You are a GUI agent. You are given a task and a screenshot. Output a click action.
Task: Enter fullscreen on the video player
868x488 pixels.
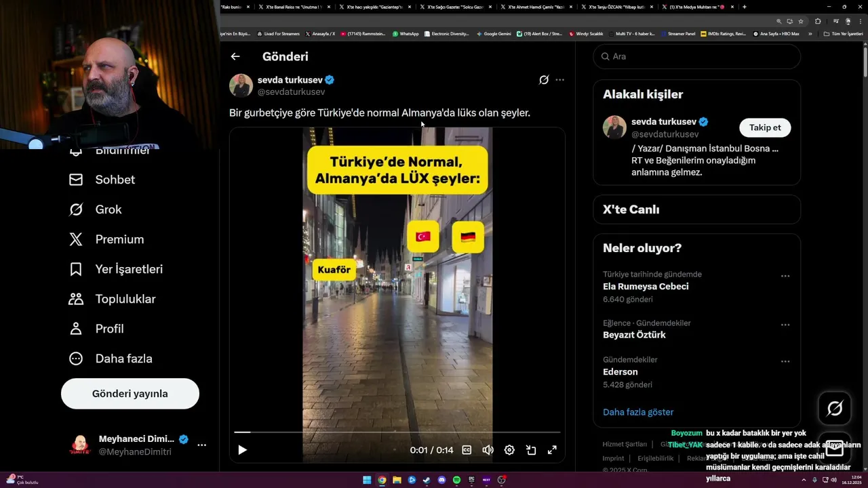pyautogui.click(x=552, y=450)
